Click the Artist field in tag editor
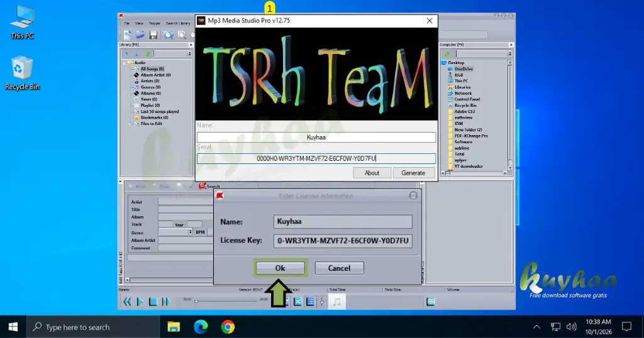Viewport: 644px width, 338px height. pyautogui.click(x=186, y=202)
